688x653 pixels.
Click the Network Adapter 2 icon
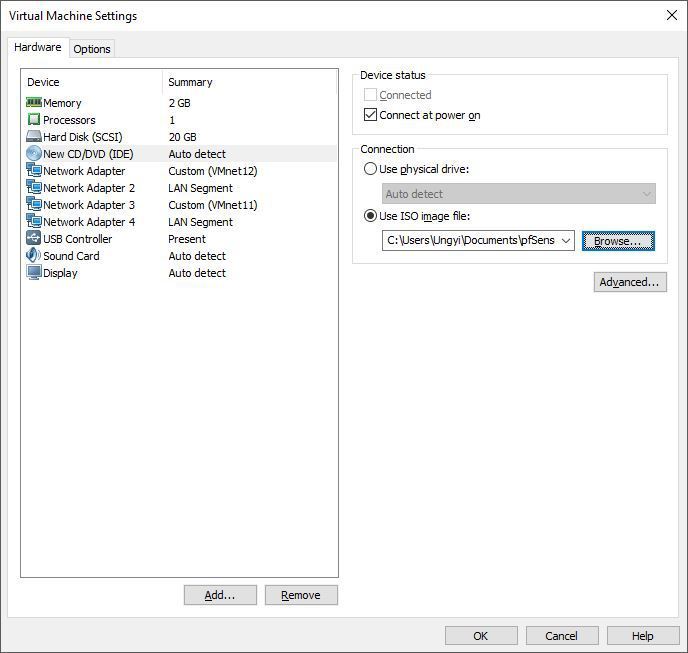click(34, 187)
